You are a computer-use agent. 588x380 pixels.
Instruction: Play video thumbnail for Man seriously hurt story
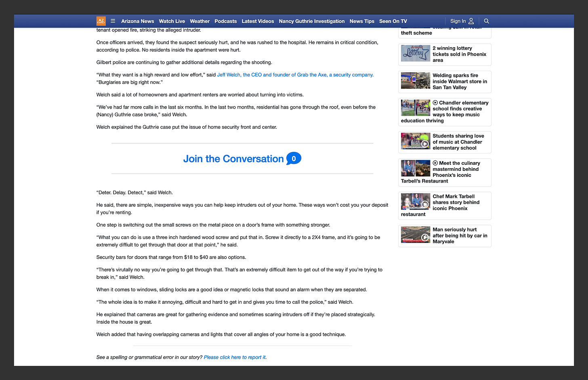[x=416, y=235]
